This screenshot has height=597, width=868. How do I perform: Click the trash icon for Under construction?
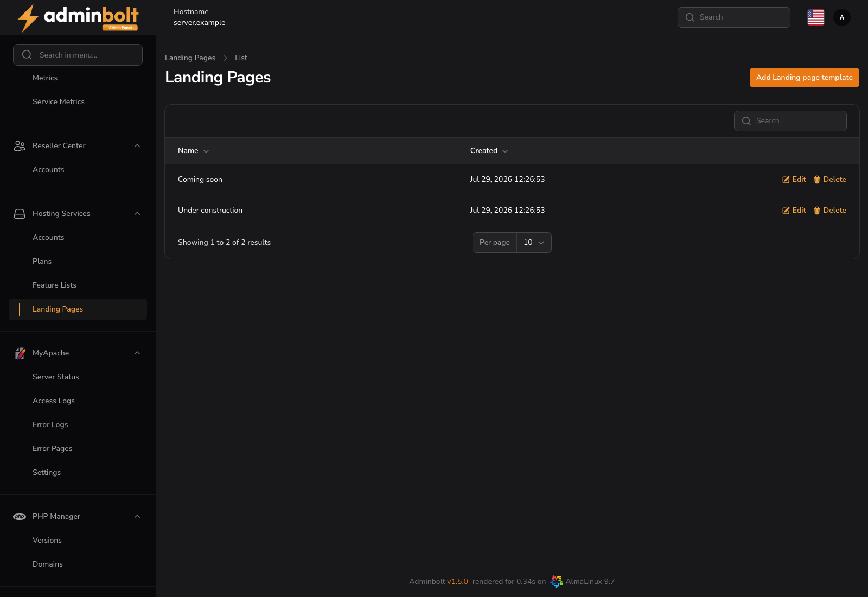[x=816, y=211]
